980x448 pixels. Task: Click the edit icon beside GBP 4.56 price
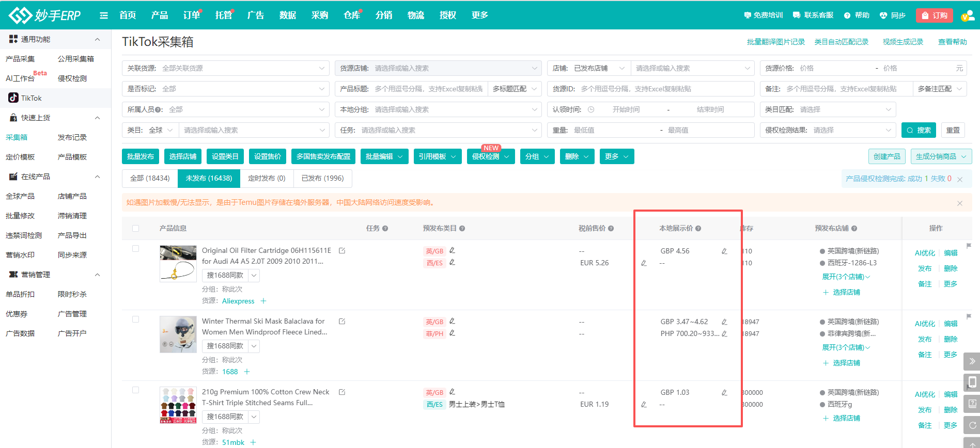724,251
